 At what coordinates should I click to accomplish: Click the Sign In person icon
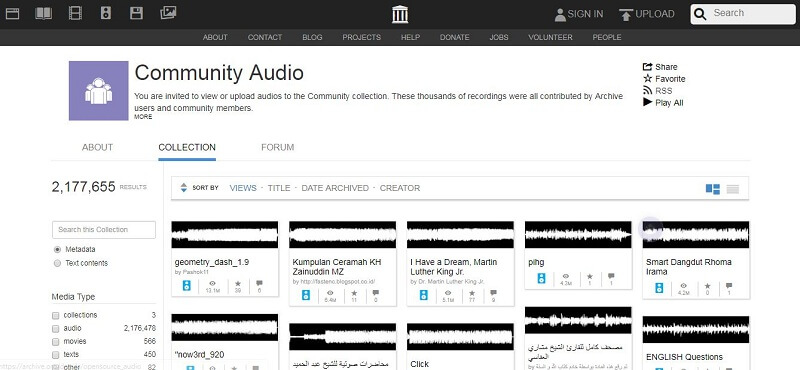pos(560,15)
